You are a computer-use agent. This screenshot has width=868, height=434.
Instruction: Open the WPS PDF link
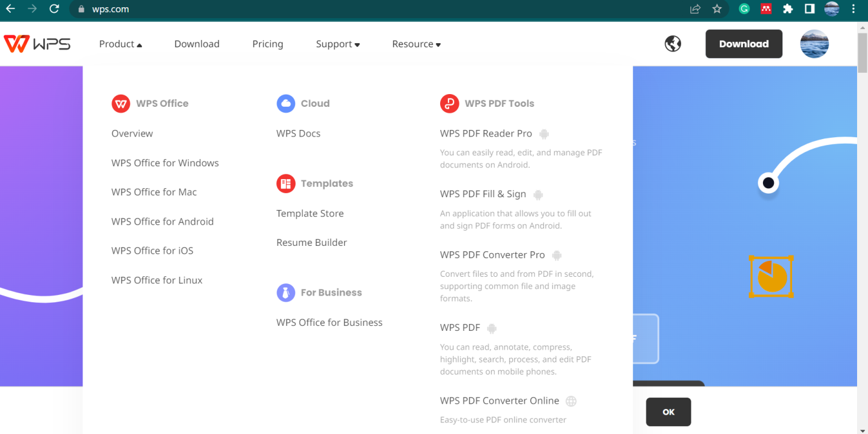[460, 328]
